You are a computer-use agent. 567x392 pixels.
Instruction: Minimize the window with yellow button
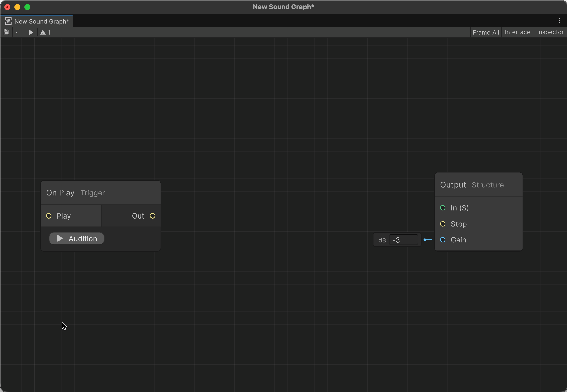pos(17,7)
